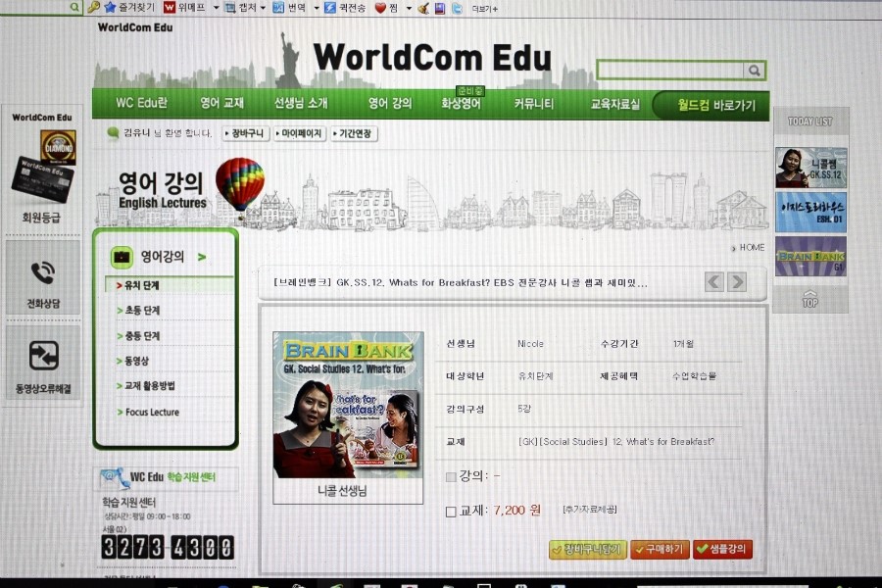Show the next lecture with right arrow
882x588 pixels.
[x=736, y=281]
